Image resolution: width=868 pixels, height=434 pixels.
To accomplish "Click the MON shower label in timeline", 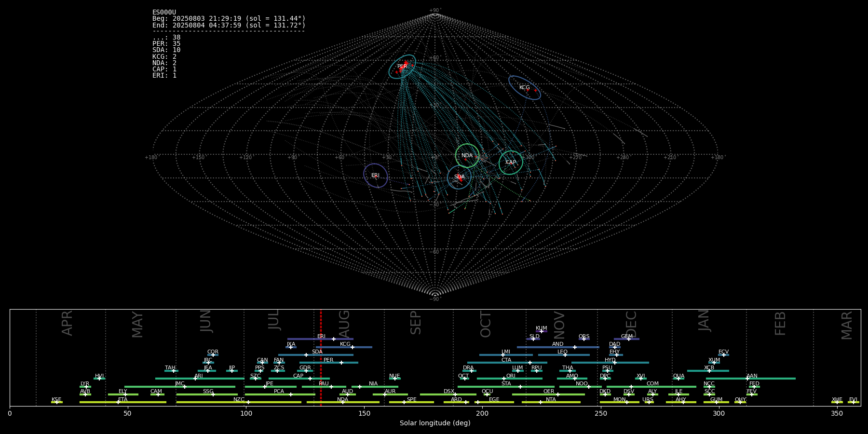I will click(x=619, y=400).
